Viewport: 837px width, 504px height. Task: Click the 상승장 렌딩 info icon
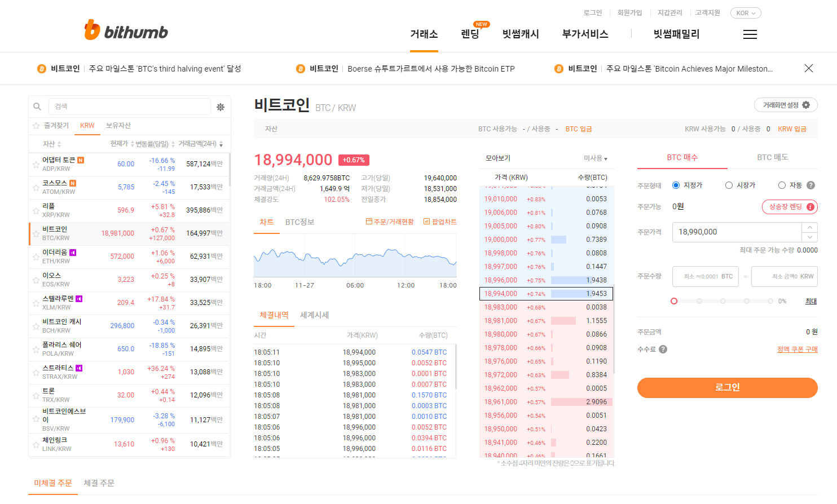[x=810, y=207]
